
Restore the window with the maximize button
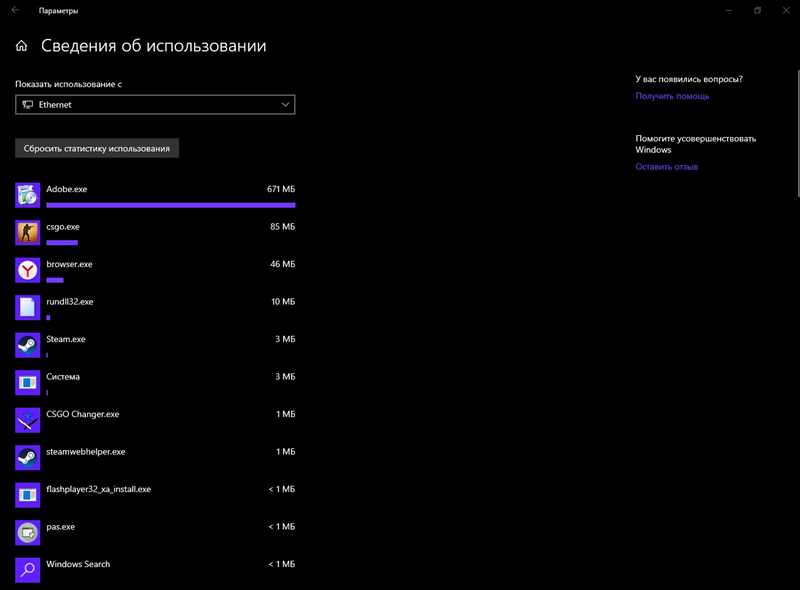pyautogui.click(x=758, y=10)
